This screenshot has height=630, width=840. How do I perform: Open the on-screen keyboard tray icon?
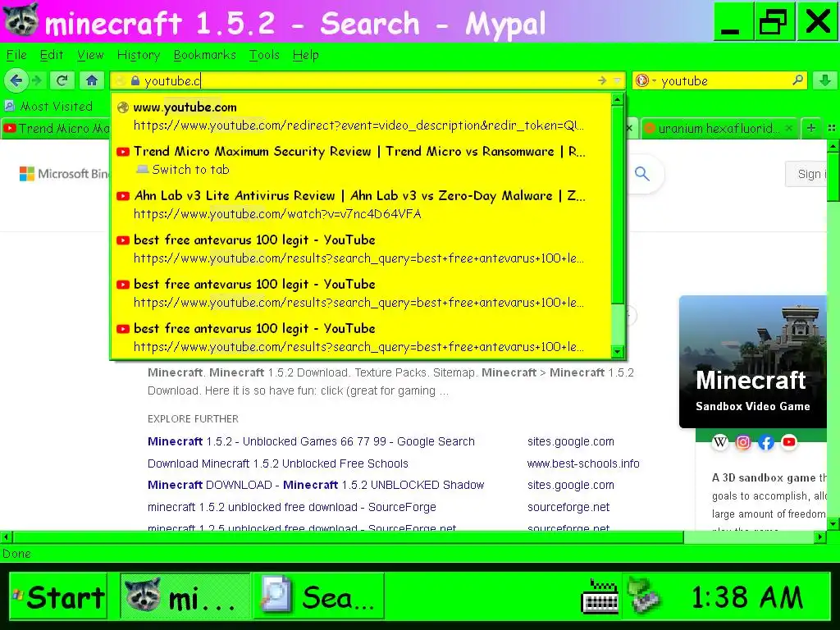point(600,596)
